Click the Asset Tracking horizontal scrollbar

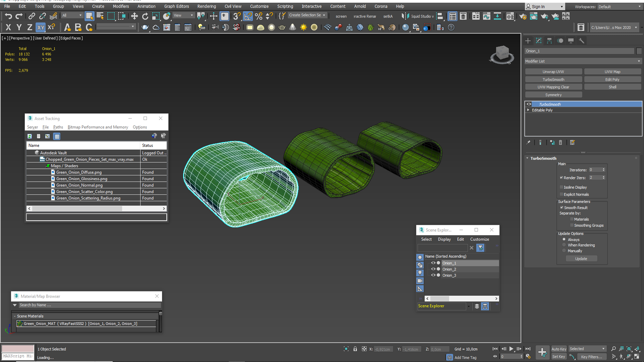coord(97,208)
